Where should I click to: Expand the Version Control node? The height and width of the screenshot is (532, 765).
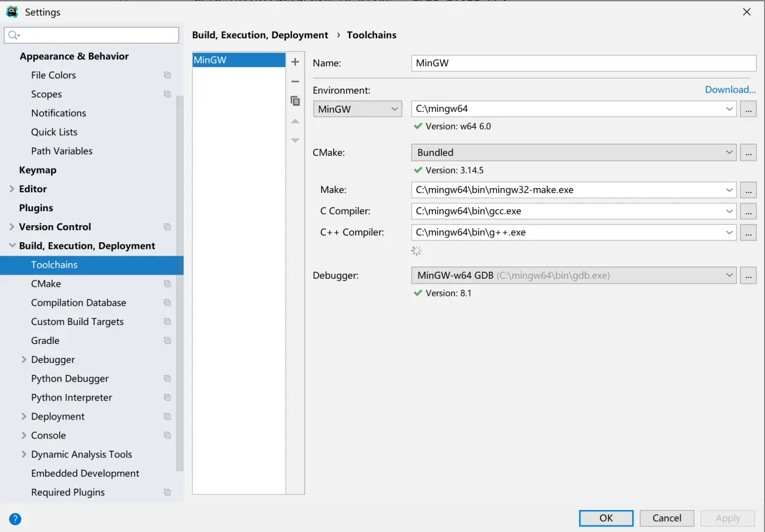click(12, 227)
